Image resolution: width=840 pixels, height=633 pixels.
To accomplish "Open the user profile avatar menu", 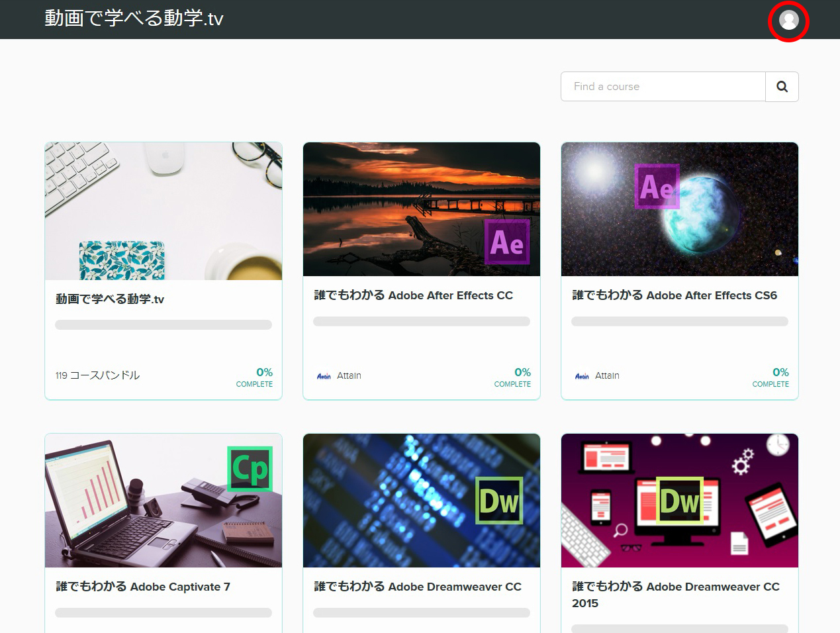I will (788, 20).
